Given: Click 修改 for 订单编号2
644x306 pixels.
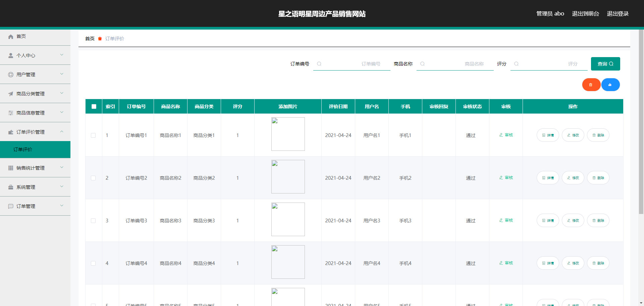Looking at the screenshot, I should 573,178.
